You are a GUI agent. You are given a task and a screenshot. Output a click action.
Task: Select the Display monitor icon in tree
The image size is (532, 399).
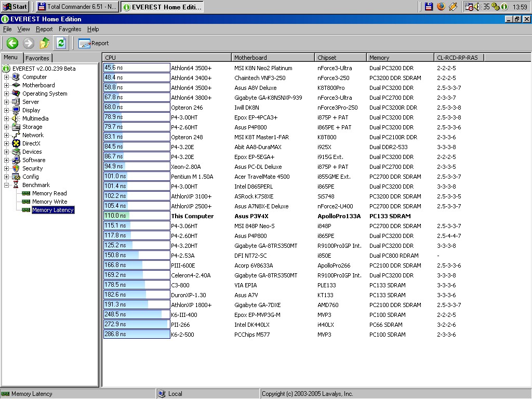pyautogui.click(x=16, y=110)
